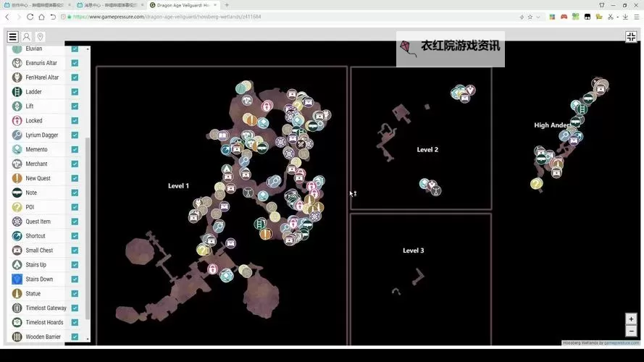Click the Level 3 map label
644x362 pixels.
point(413,251)
